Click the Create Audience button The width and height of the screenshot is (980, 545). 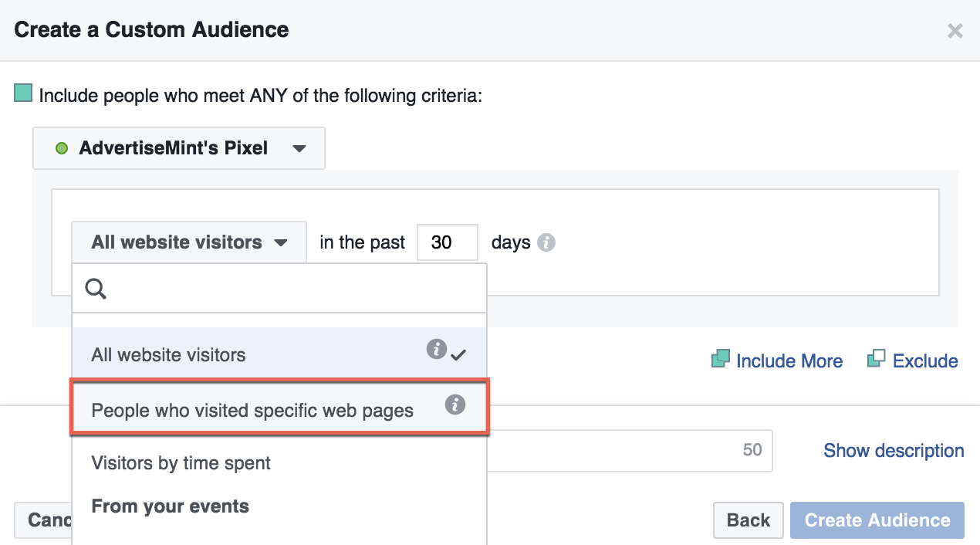point(877,520)
